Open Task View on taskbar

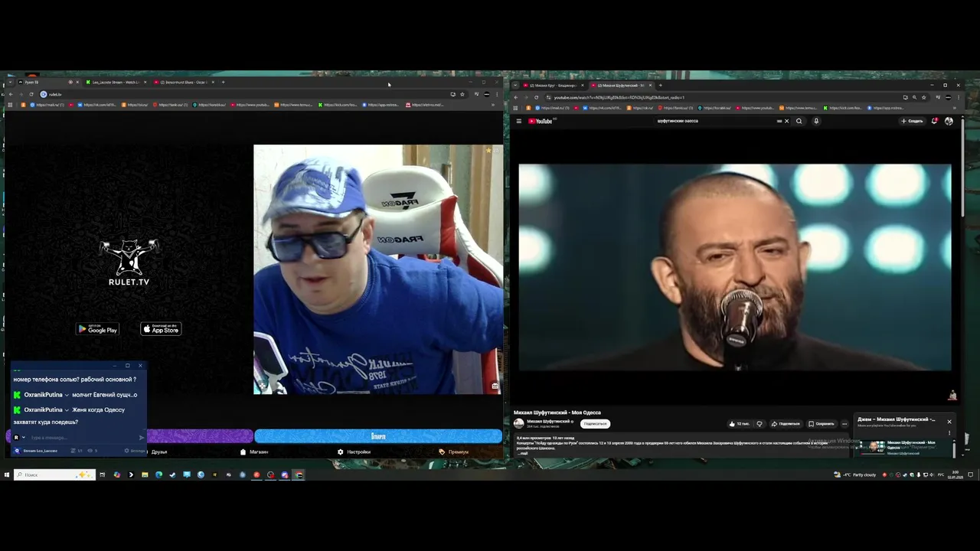103,474
